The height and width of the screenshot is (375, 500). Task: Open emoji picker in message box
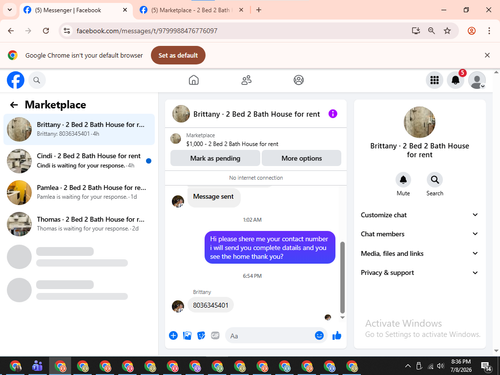tap(319, 335)
